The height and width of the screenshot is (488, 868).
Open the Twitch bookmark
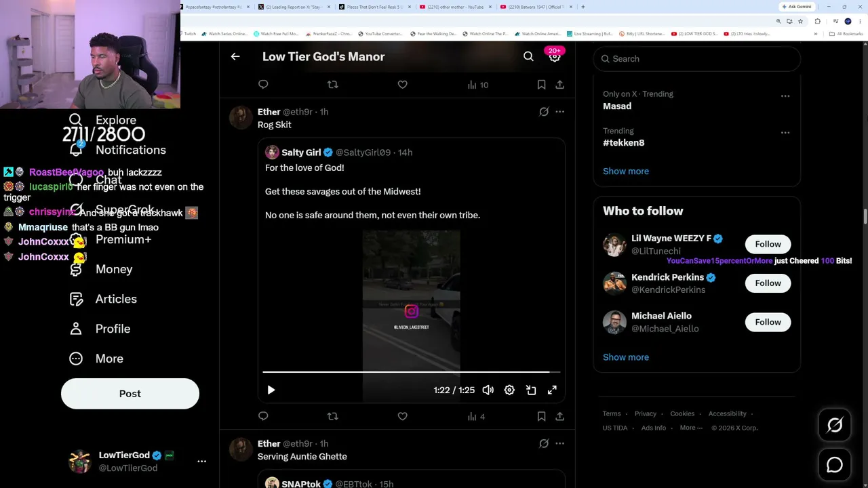tap(189, 34)
